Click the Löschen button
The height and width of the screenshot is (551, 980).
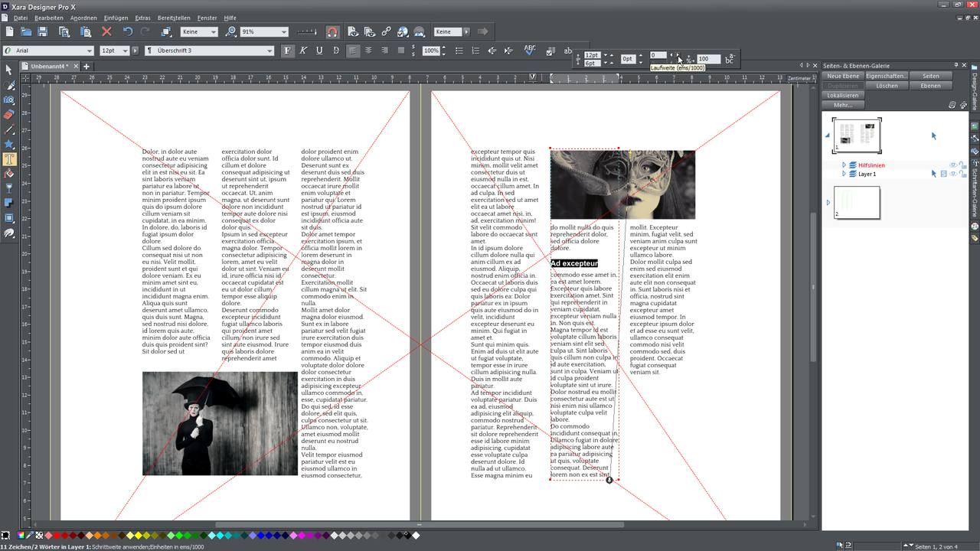point(887,86)
